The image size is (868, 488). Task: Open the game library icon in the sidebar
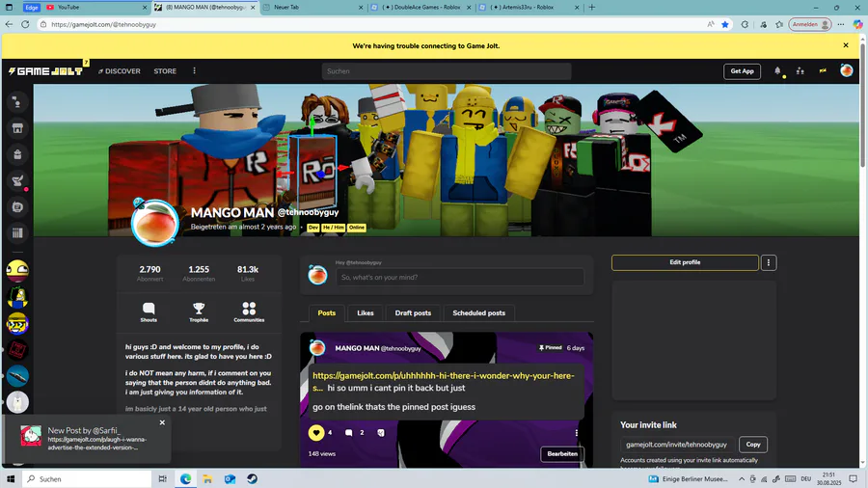click(x=17, y=232)
